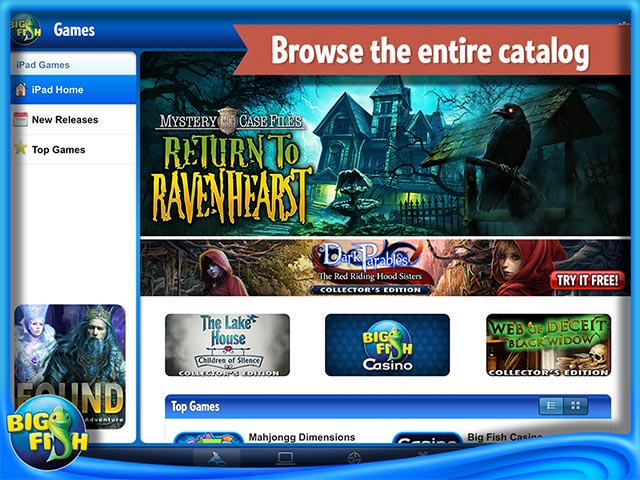Open the Found adventure game promo
640x480 pixels.
pyautogui.click(x=70, y=368)
